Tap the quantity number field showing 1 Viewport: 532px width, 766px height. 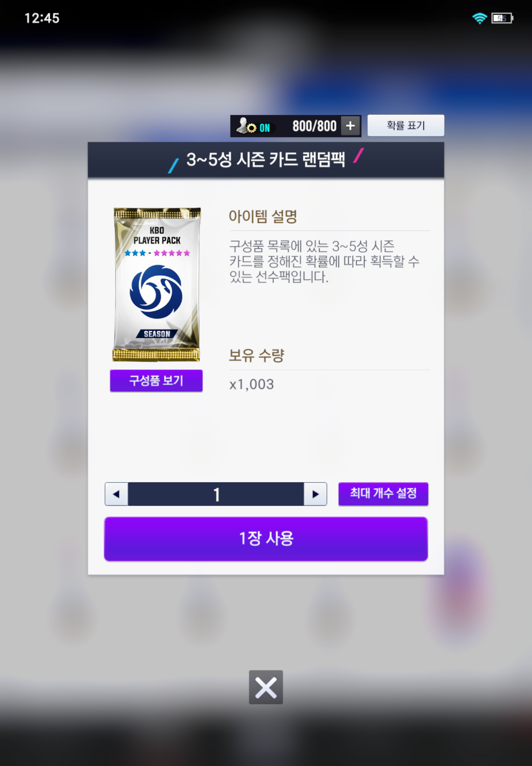[216, 494]
